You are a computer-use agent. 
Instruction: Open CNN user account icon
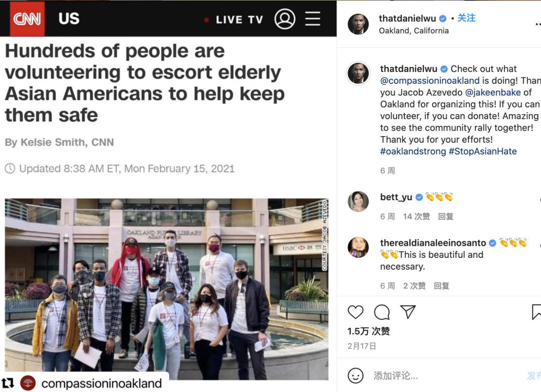tap(285, 19)
